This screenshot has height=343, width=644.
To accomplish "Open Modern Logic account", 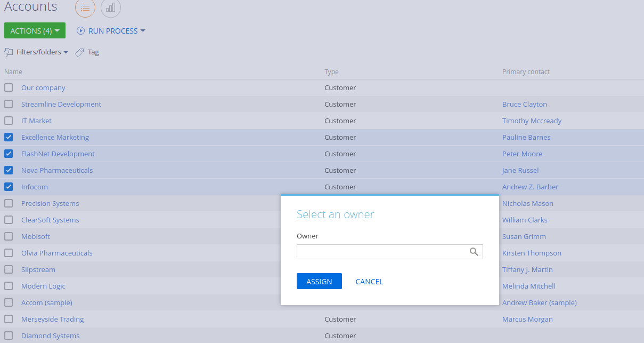I will (43, 286).
